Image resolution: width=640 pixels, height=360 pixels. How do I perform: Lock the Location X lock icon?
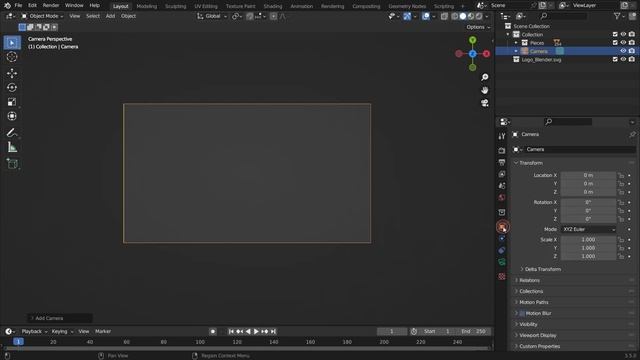[621, 176]
